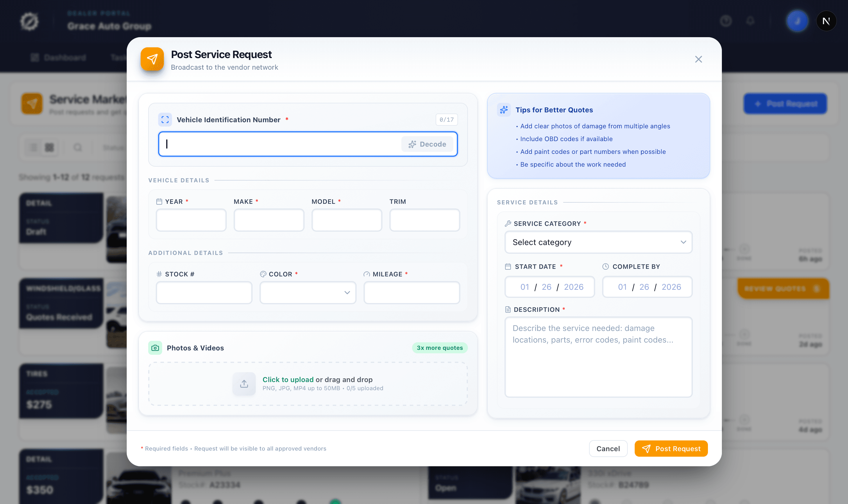The height and width of the screenshot is (504, 848).
Task: Click the VIN scan icon
Action: (165, 120)
